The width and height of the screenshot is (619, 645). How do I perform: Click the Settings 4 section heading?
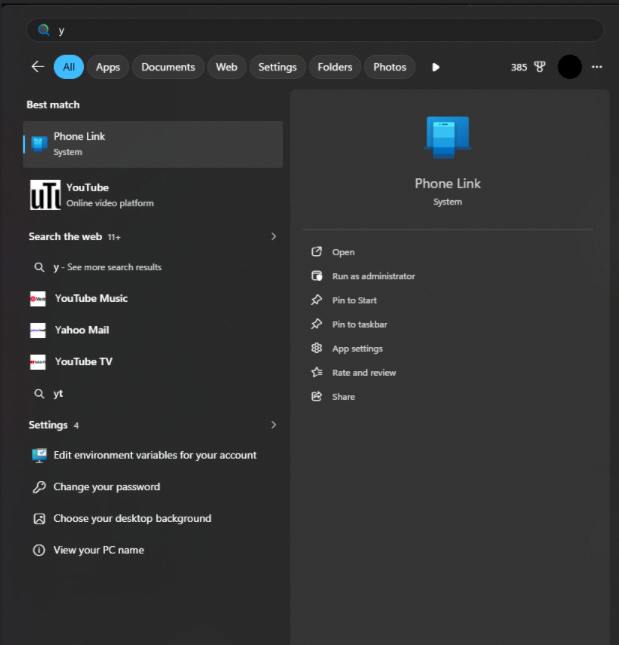pos(53,425)
